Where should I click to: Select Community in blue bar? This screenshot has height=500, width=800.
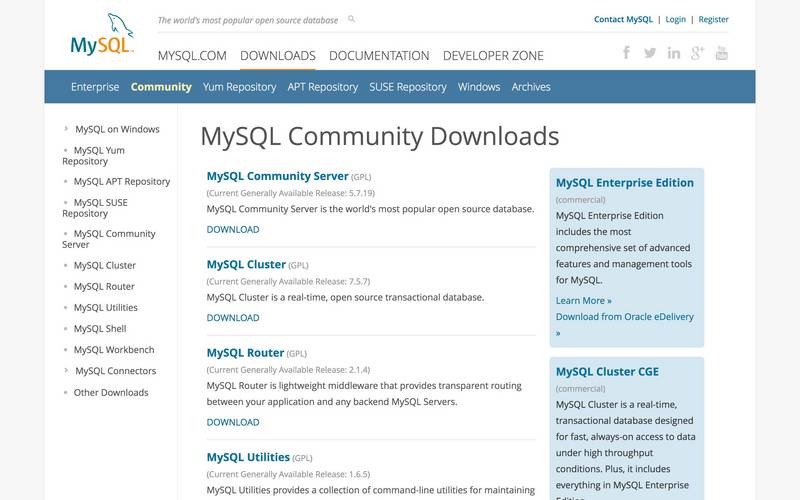pyautogui.click(x=161, y=87)
